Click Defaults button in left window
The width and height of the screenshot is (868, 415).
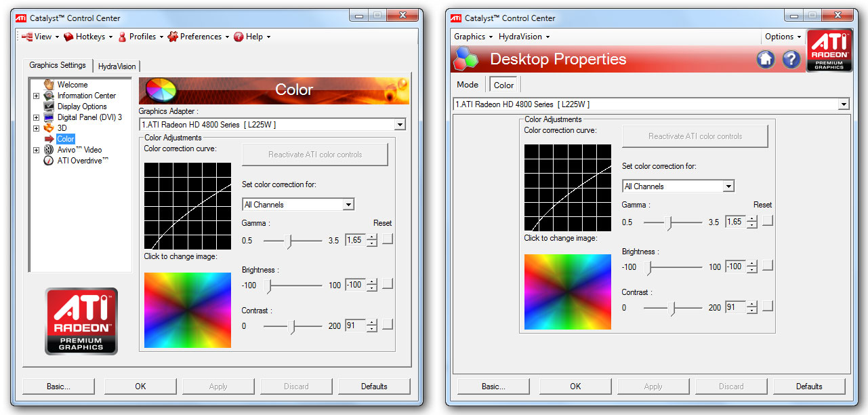coord(374,387)
